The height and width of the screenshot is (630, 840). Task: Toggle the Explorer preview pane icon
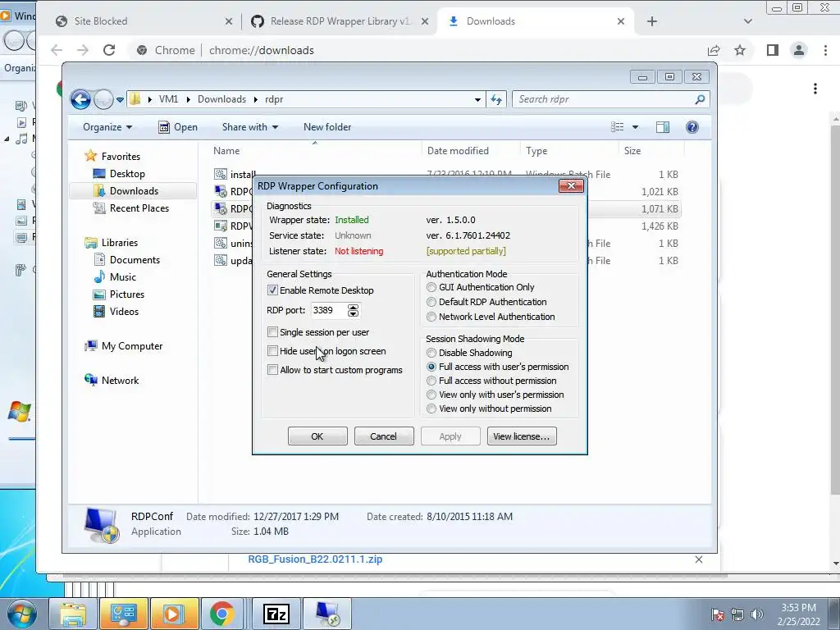click(663, 127)
